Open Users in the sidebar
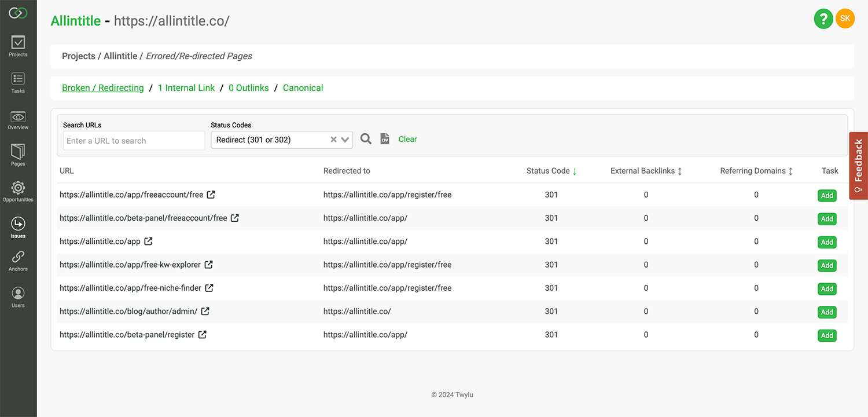Viewport: 868px width, 417px height. coord(18,297)
